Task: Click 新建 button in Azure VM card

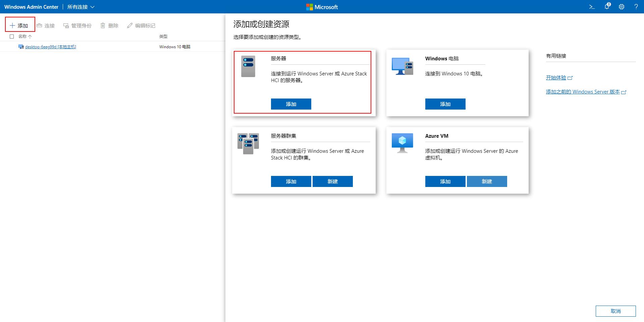Action: (x=487, y=181)
